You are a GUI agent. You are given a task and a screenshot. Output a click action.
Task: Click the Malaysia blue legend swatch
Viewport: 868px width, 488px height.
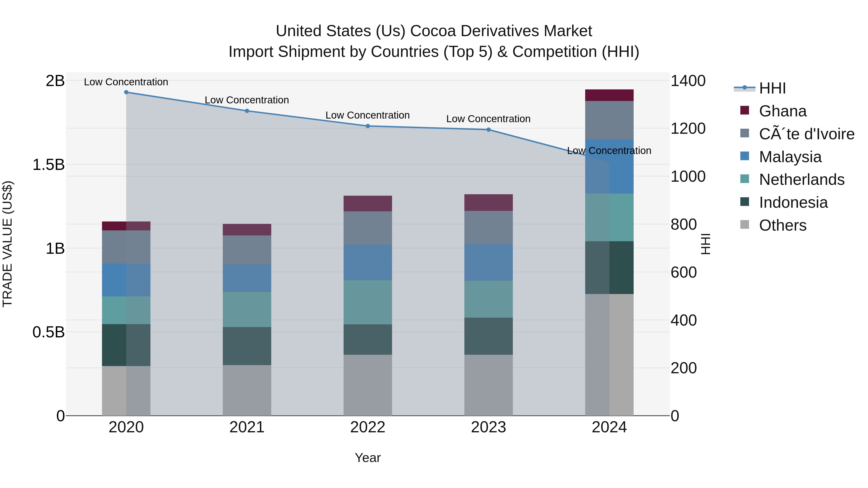[x=745, y=156]
